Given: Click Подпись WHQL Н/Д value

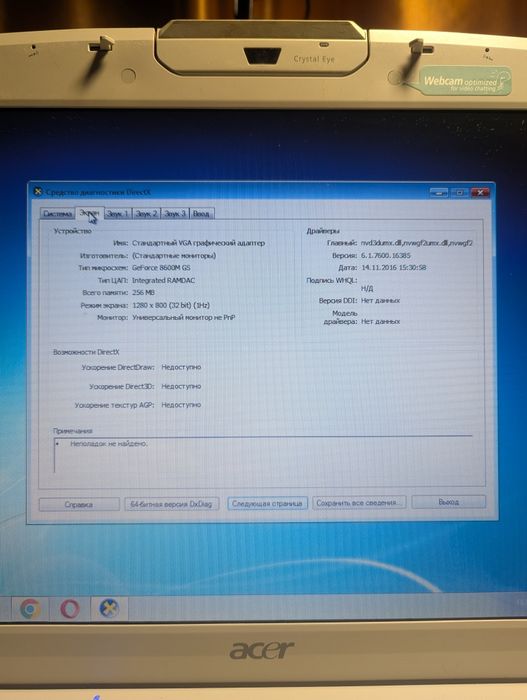Looking at the screenshot, I should click(x=367, y=288).
